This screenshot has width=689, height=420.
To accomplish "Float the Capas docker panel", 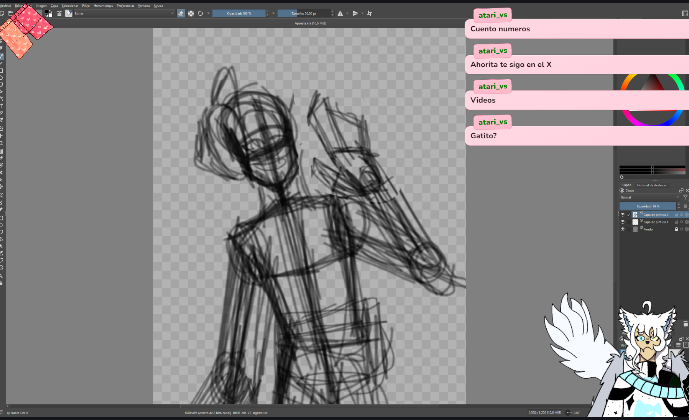I will pos(682,191).
